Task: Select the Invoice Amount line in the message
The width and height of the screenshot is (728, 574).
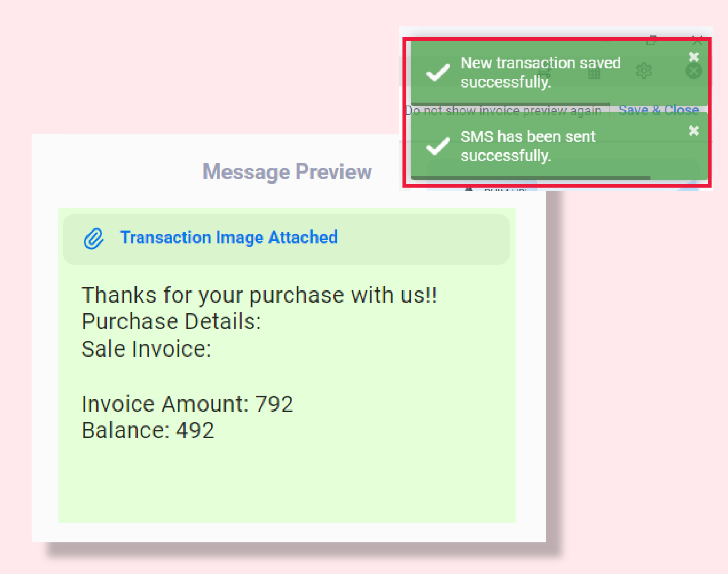Action: click(x=187, y=404)
